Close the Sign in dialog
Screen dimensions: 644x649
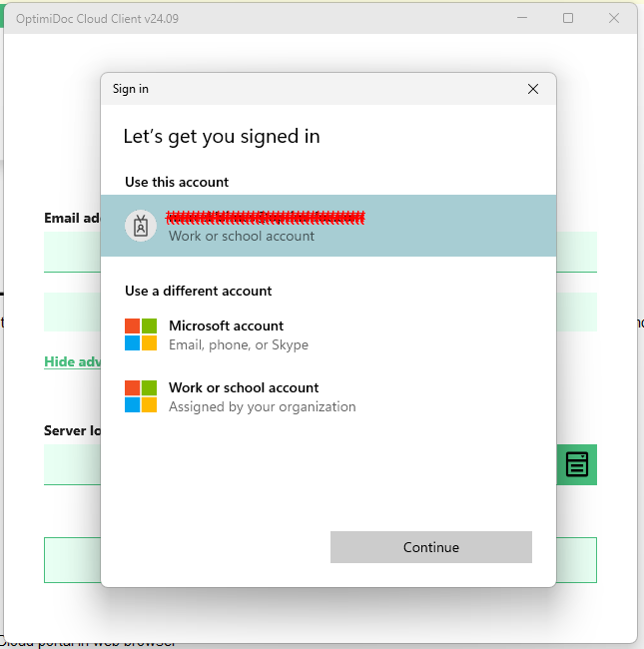click(532, 89)
